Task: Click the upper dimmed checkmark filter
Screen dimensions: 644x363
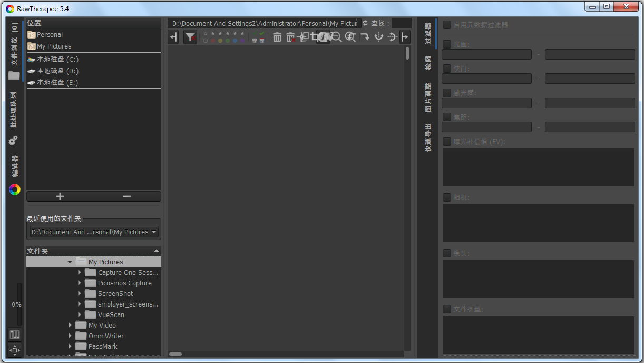Action: pyautogui.click(x=255, y=33)
